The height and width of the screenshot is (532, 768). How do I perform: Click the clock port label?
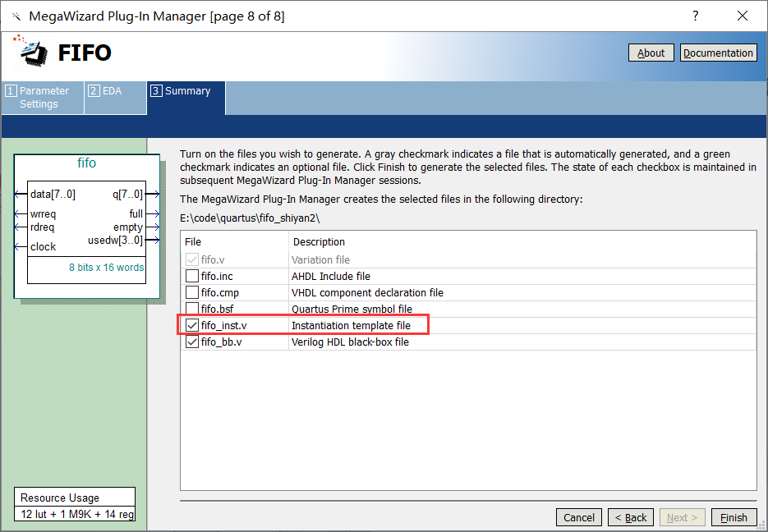[x=43, y=246]
